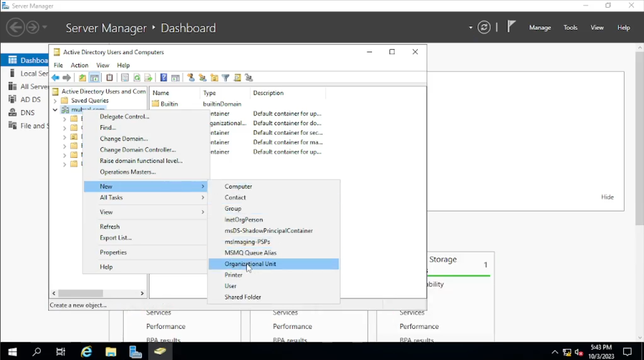Toggle the Show/Hide Console Tree icon
Image resolution: width=644 pixels, height=360 pixels.
coord(94,78)
